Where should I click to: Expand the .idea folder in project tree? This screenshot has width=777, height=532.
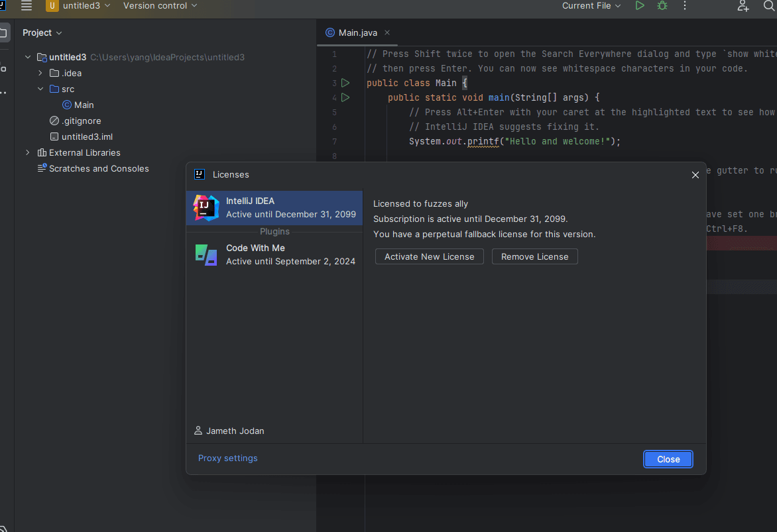(x=40, y=73)
